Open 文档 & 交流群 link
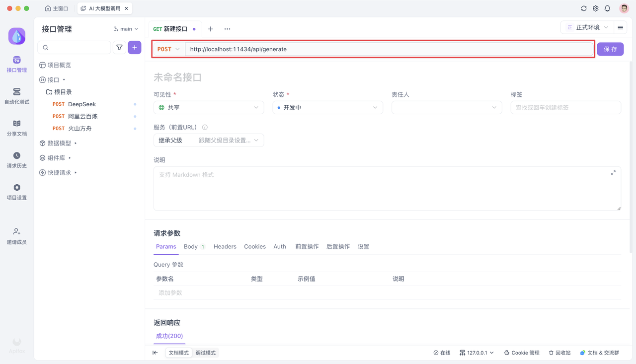 [600, 353]
